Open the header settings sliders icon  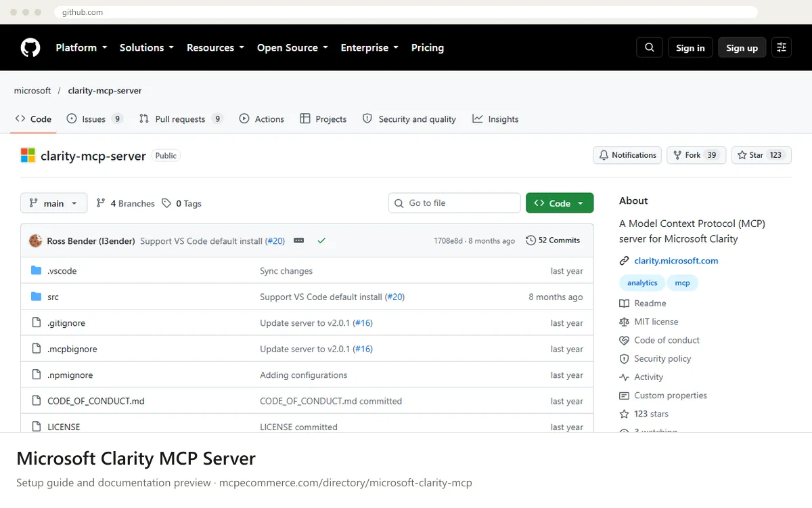(x=782, y=47)
